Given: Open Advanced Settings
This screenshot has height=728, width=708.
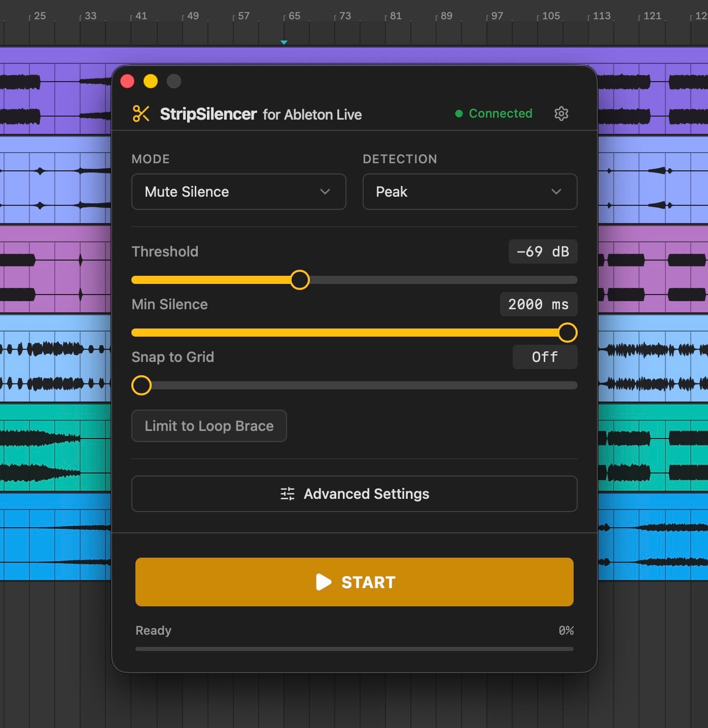Looking at the screenshot, I should point(355,494).
